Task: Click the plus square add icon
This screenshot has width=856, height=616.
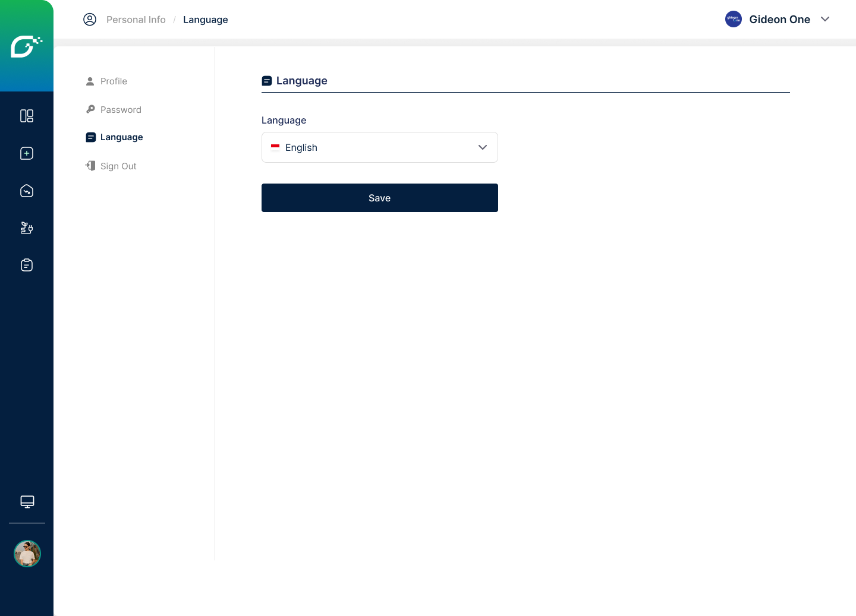Action: 27,153
